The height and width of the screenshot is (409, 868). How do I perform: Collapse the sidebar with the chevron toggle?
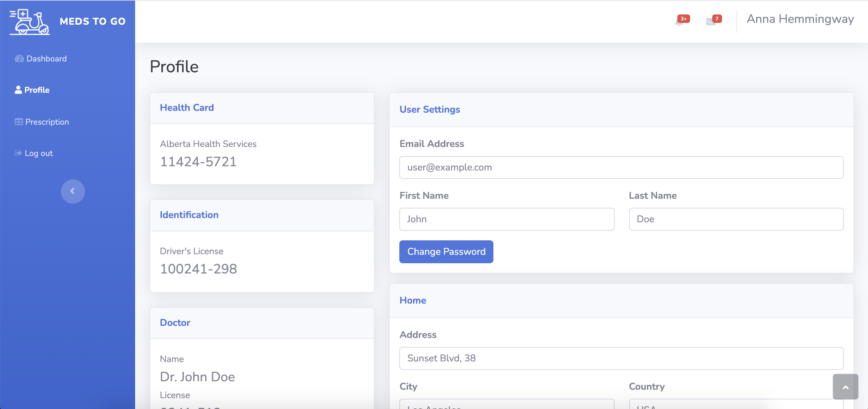coord(72,191)
